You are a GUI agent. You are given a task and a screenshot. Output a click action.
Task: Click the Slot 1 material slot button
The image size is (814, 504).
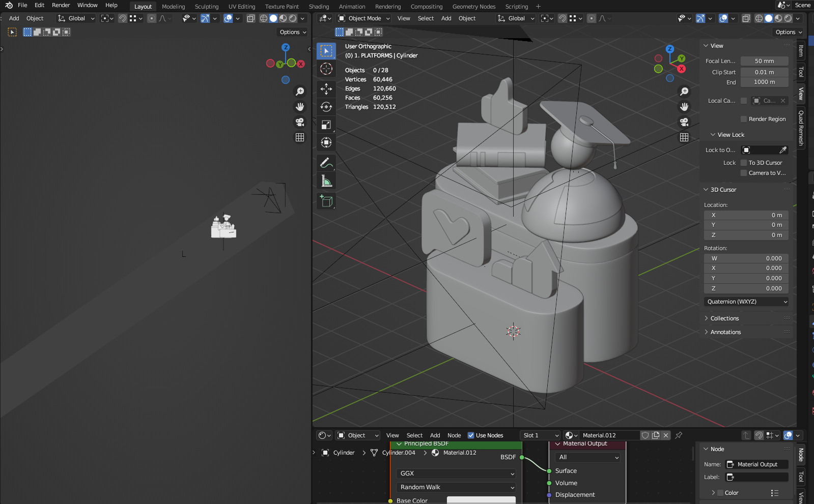pos(540,435)
